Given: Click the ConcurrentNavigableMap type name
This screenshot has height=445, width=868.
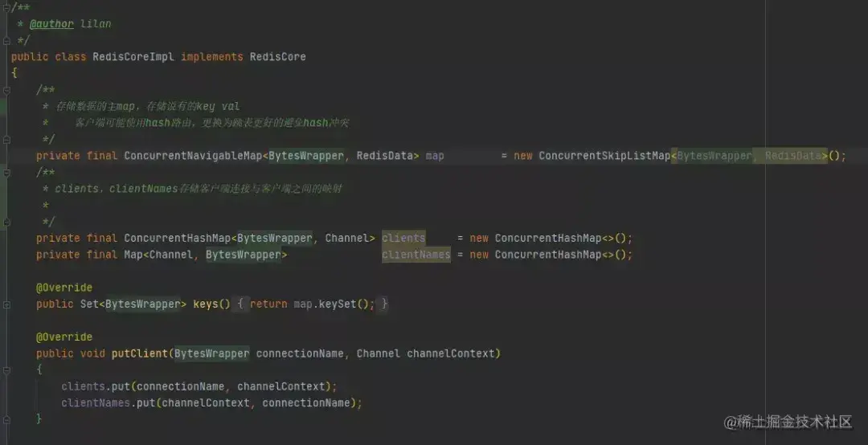Looking at the screenshot, I should 193,156.
